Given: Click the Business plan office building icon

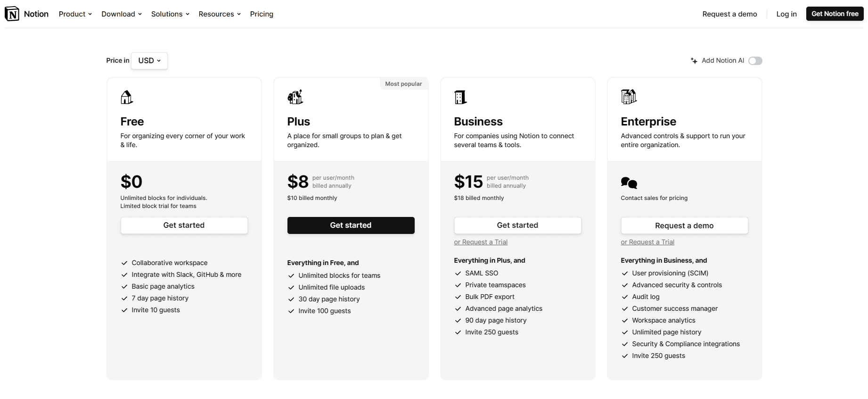Looking at the screenshot, I should pyautogui.click(x=460, y=97).
